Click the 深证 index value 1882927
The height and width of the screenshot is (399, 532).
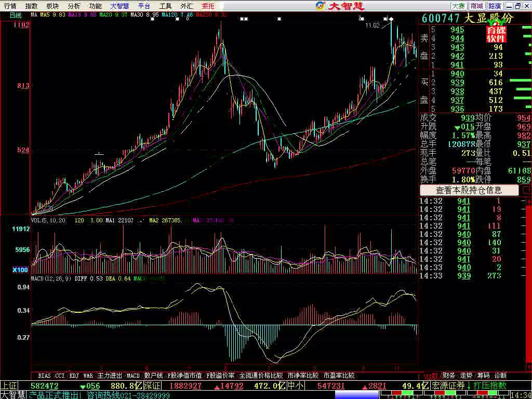(185, 386)
